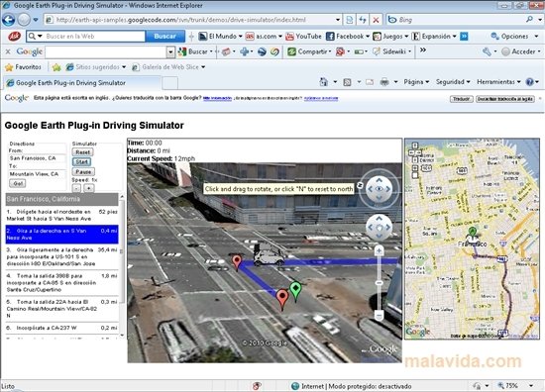Click the N north reset on Earth compass
545x392 pixels.
361,185
